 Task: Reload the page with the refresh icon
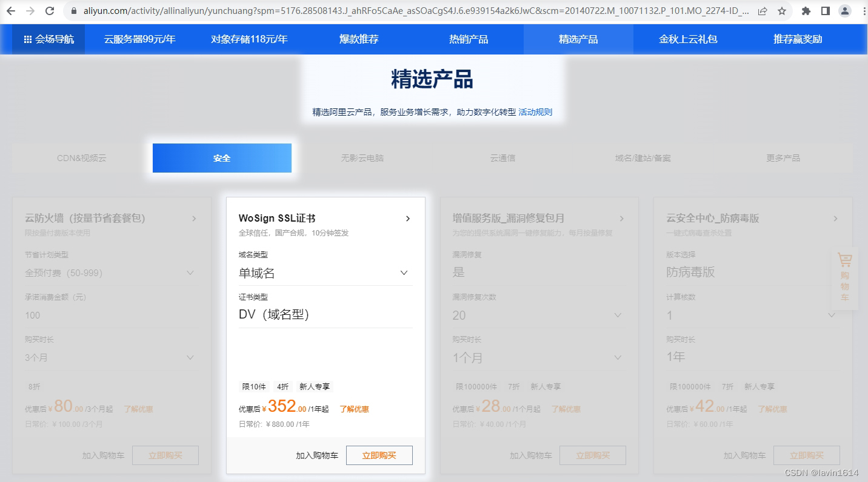(50, 11)
